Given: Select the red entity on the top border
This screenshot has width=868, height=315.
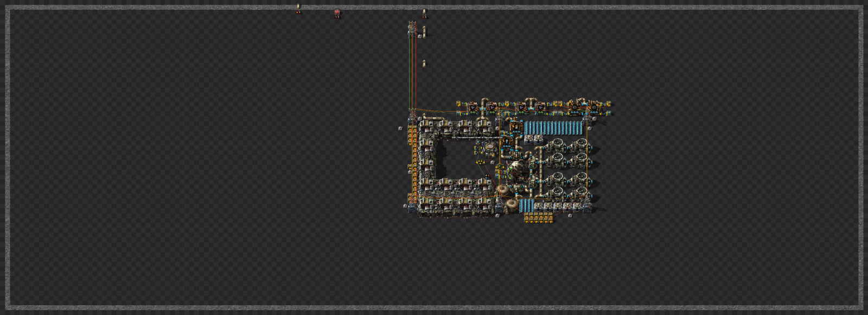Looking at the screenshot, I should pyautogui.click(x=337, y=13).
